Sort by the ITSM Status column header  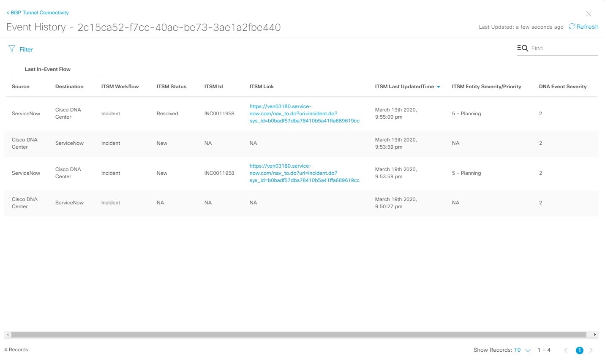pos(172,87)
